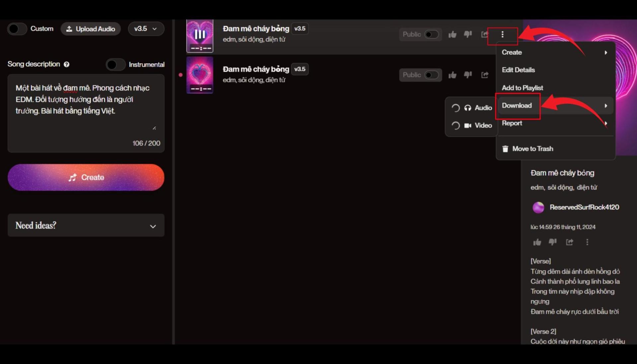Open the v3.5 model version dropdown

click(x=146, y=29)
